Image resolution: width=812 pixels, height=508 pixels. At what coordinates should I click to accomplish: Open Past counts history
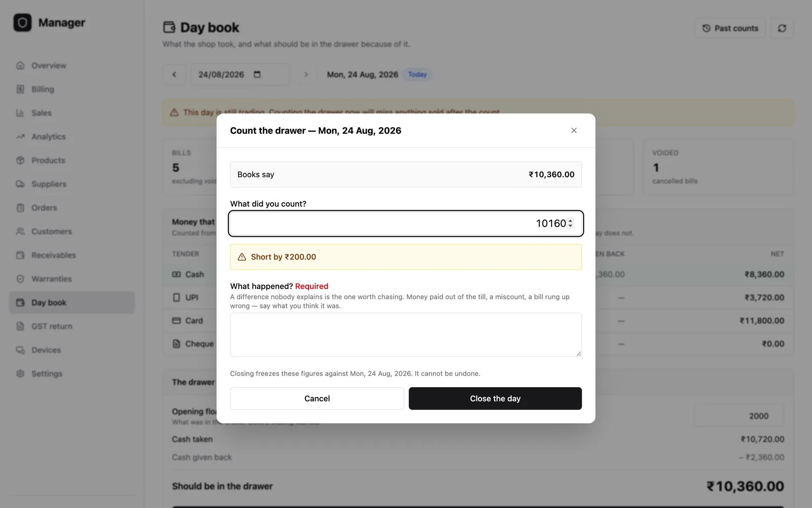pos(730,28)
